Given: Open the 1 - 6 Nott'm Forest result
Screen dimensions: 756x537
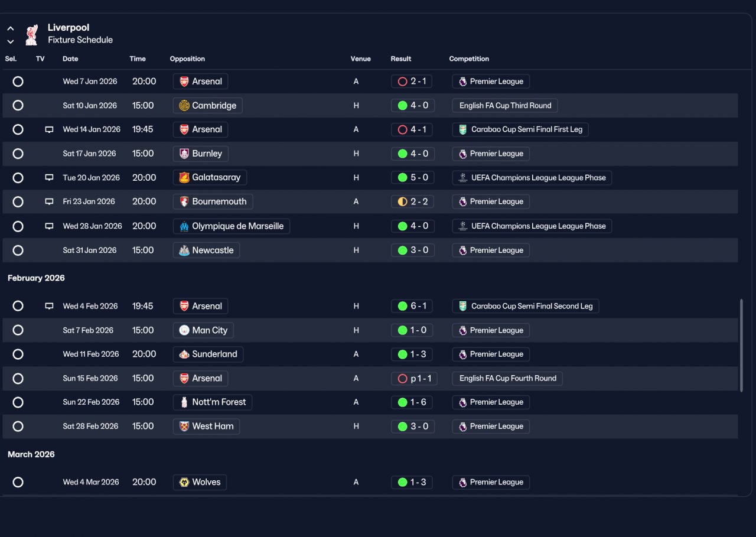Looking at the screenshot, I should 412,402.
